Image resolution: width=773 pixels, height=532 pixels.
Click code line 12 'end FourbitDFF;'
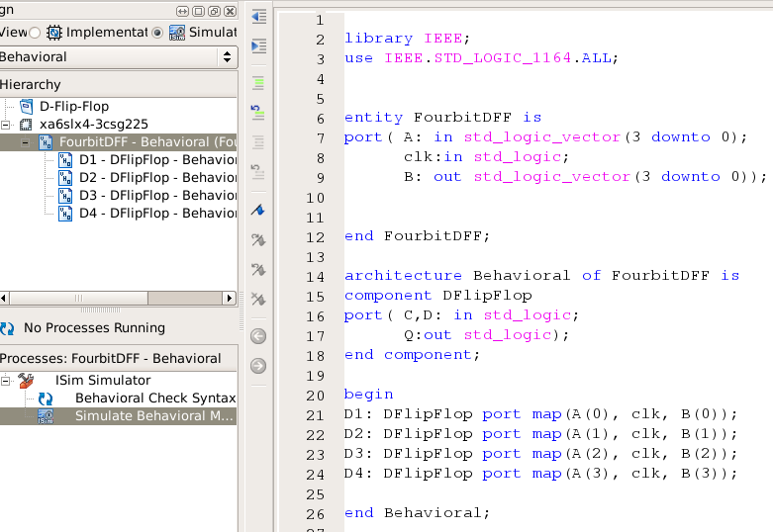point(417,236)
